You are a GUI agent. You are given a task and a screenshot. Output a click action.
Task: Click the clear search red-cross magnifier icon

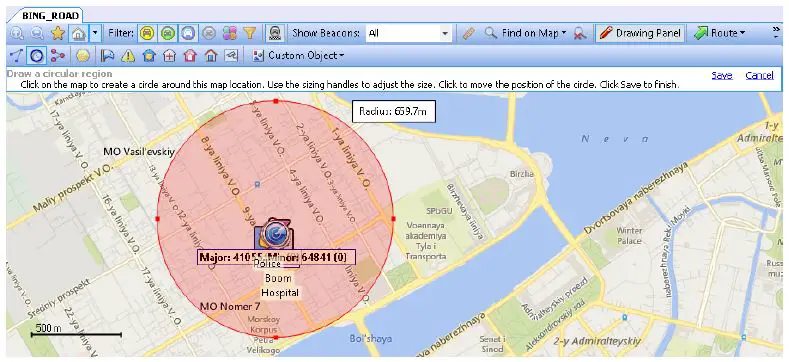pos(581,34)
